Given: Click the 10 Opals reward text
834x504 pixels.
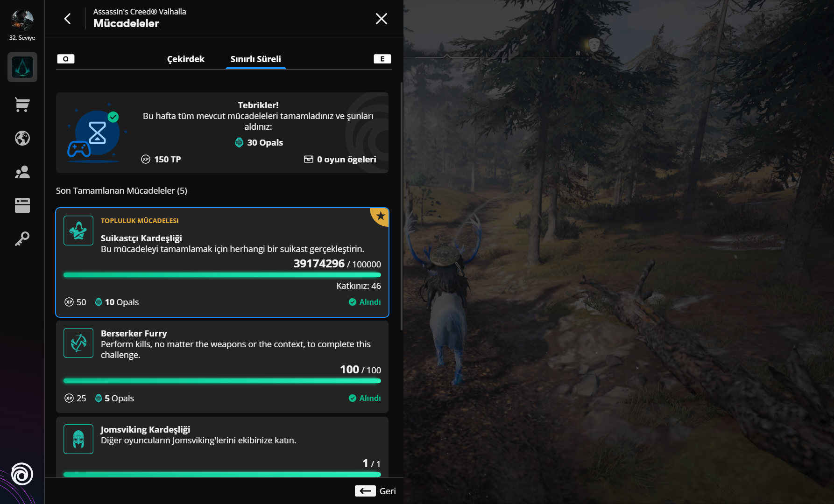Looking at the screenshot, I should click(x=121, y=302).
